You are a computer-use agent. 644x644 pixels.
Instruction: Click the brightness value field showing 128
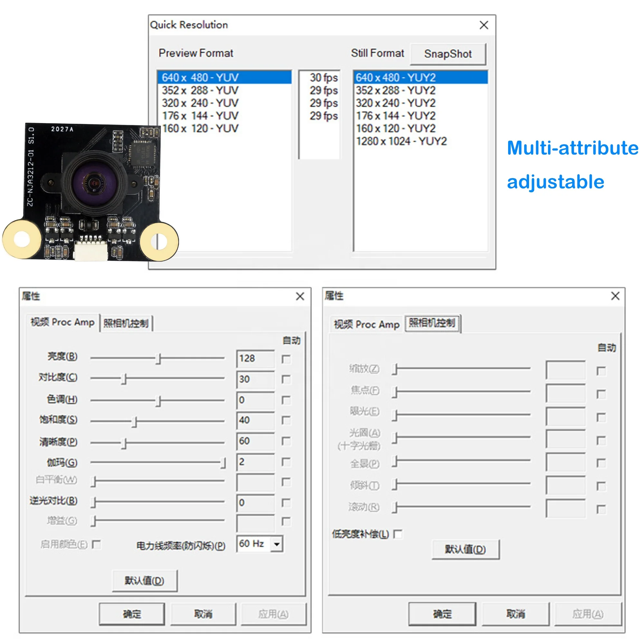click(255, 359)
